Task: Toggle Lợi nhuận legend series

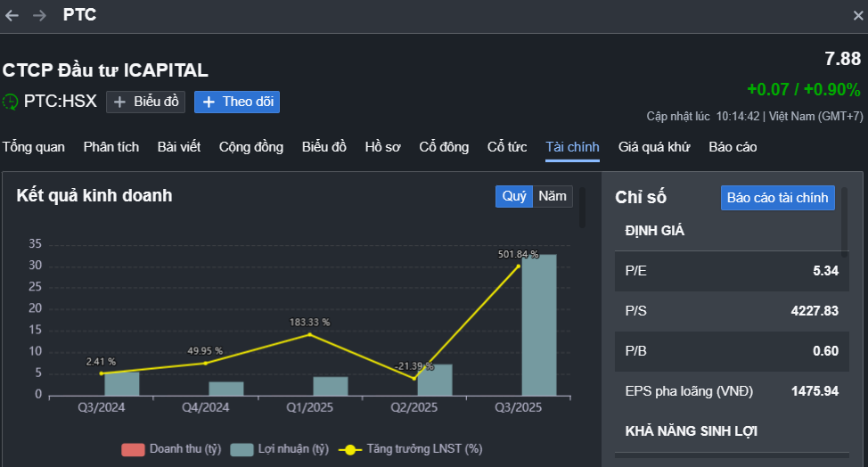Action: click(x=280, y=449)
